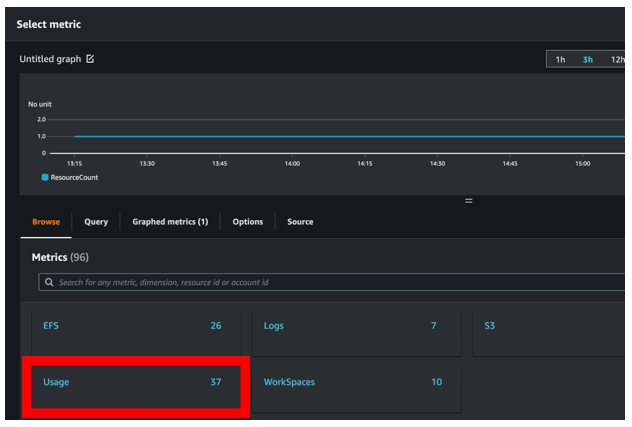Viewport: 632px width, 427px height.
Task: Open the EFS metrics namespace
Action: (x=132, y=326)
